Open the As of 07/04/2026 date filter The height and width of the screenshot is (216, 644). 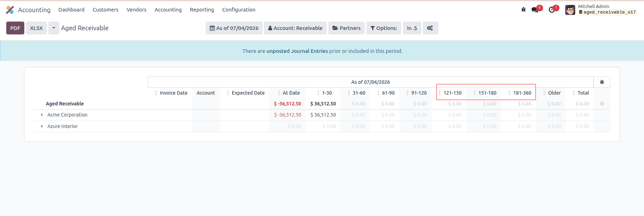234,28
